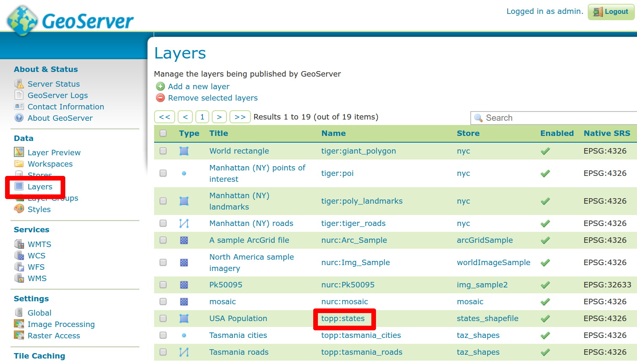Click the WMS service icon
Screen dimensions: 637x364
pyautogui.click(x=19, y=278)
